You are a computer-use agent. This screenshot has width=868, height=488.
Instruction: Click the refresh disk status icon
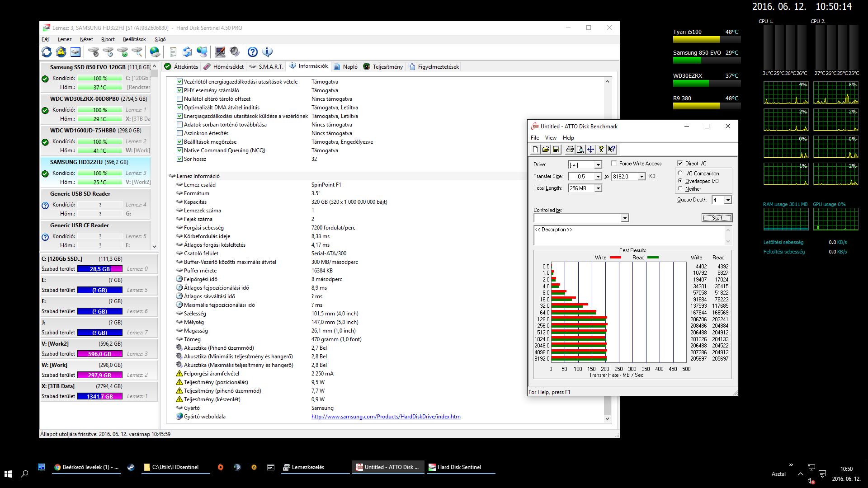click(47, 52)
